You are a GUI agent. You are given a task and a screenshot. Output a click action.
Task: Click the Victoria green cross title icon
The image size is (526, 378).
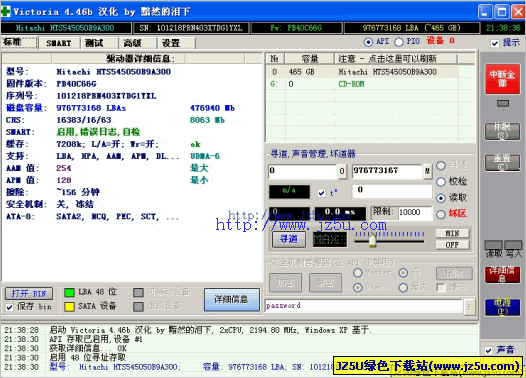coord(5,12)
